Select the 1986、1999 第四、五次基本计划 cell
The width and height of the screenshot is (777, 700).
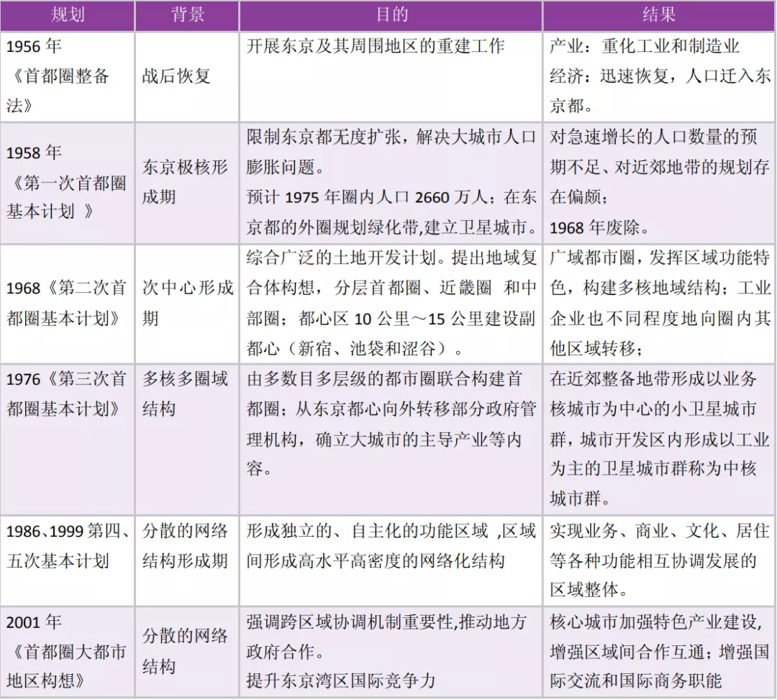pyautogui.click(x=68, y=561)
